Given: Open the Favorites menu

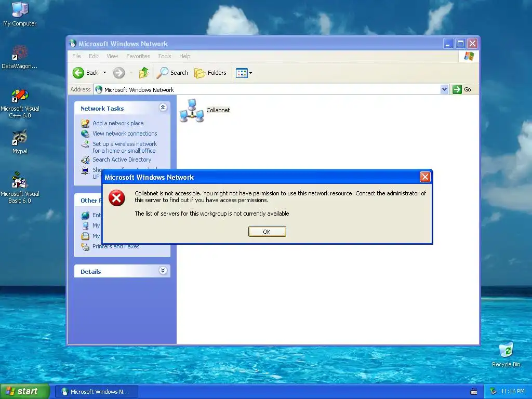Looking at the screenshot, I should 138,56.
